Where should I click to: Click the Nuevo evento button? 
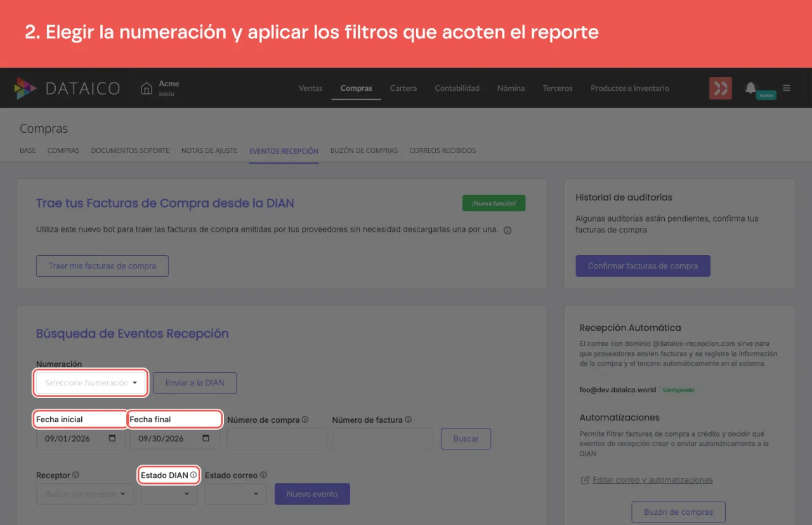312,494
